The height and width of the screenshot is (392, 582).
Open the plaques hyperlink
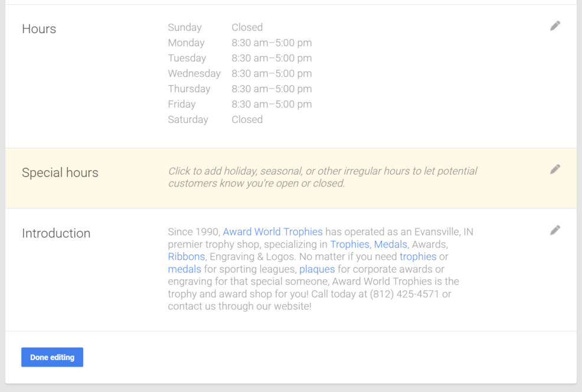317,269
